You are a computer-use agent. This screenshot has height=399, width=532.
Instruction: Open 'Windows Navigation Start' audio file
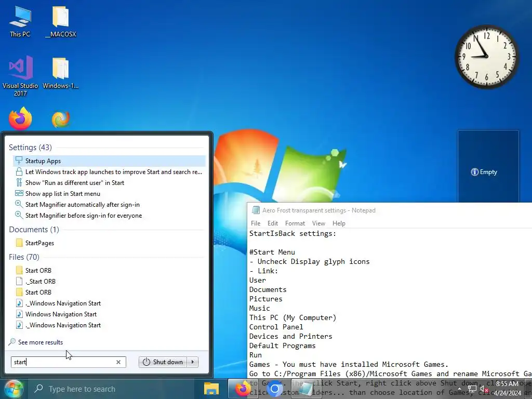click(109, 314)
